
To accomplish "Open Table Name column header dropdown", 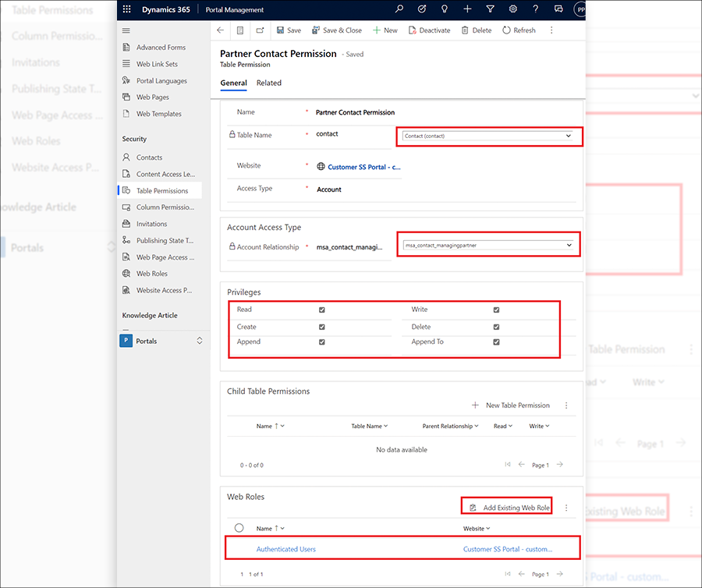I will point(370,426).
